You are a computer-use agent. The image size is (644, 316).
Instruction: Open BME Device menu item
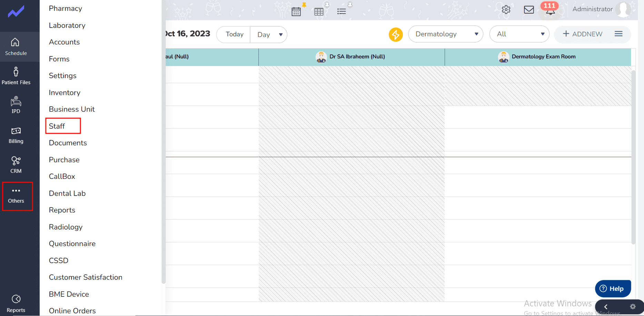tap(69, 294)
